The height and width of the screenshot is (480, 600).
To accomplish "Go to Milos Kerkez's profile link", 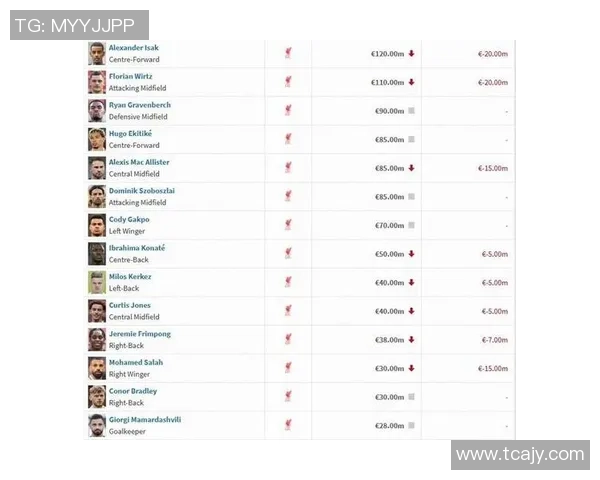I will pos(130,276).
